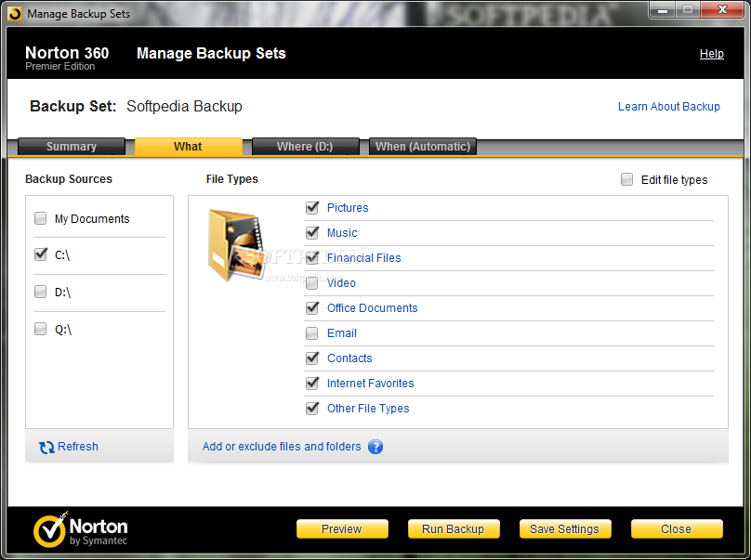Screen dimensions: 751x560
Task: Open the Help link
Action: coord(712,54)
